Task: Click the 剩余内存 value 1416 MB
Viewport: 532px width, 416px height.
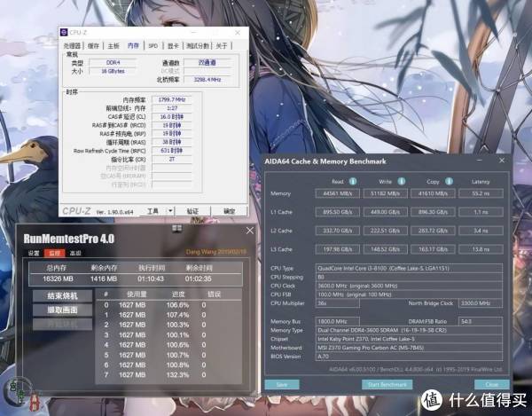Action: [x=104, y=279]
